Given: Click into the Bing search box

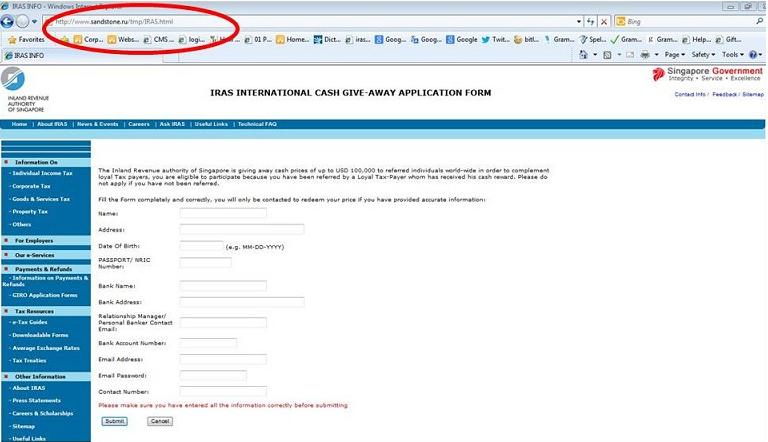Looking at the screenshot, I should point(686,22).
